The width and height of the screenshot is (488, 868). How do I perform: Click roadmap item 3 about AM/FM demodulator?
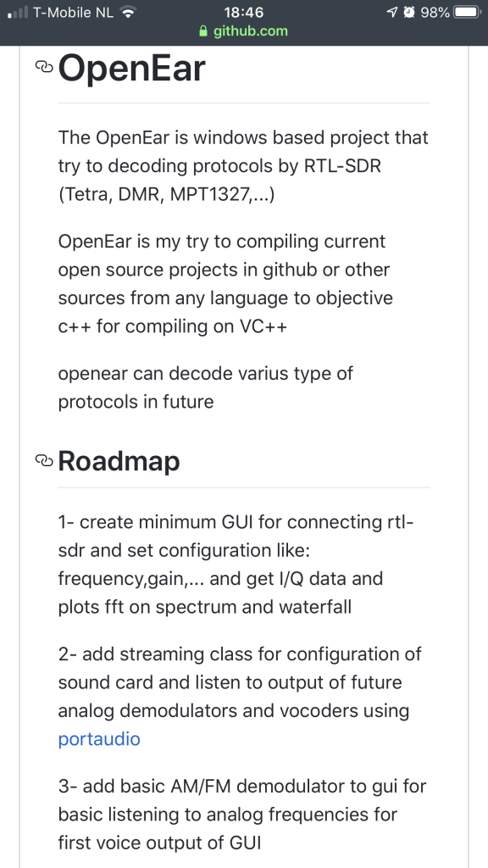pos(242,814)
